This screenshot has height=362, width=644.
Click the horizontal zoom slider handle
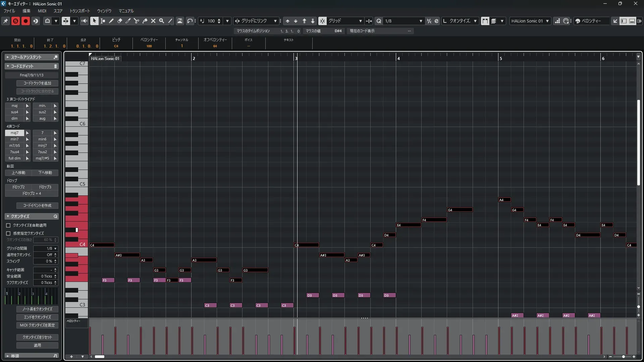pyautogui.click(x=623, y=357)
